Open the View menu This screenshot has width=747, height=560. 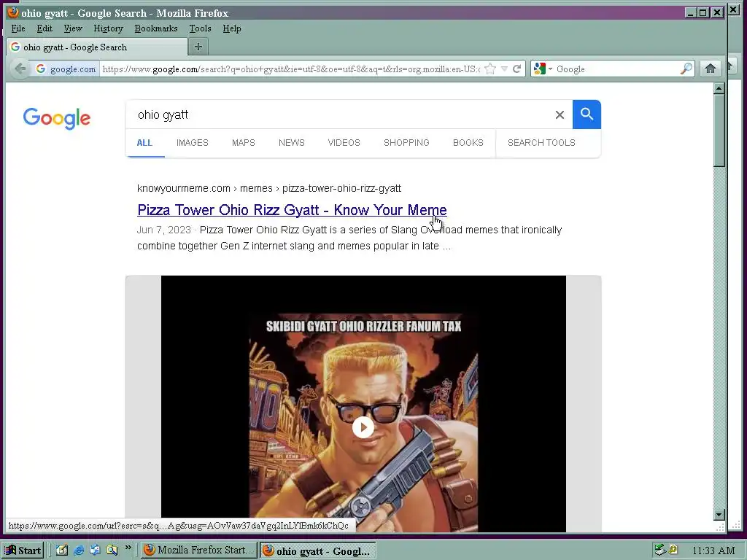point(73,28)
